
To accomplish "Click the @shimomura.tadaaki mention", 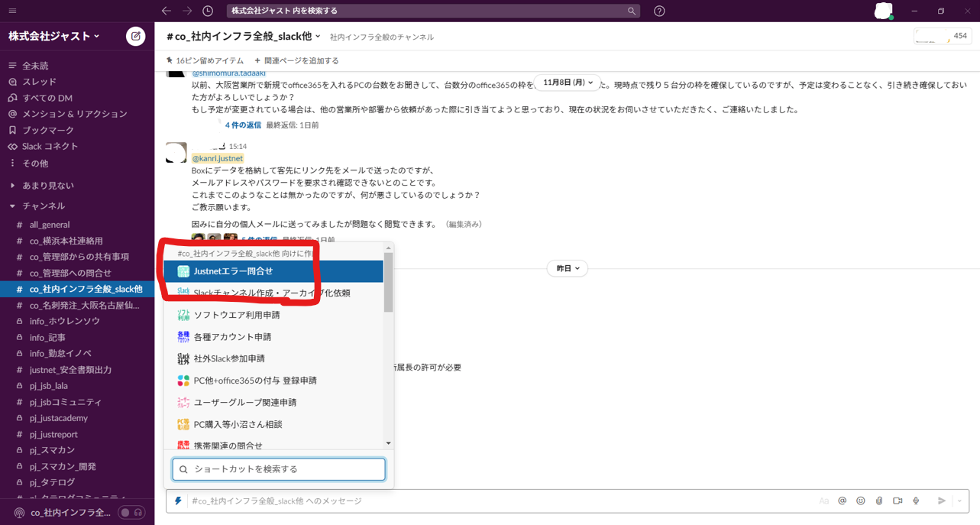I will pyautogui.click(x=228, y=73).
